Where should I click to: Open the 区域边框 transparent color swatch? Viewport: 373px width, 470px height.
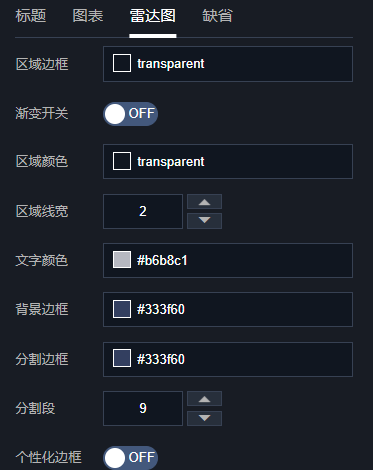122,63
